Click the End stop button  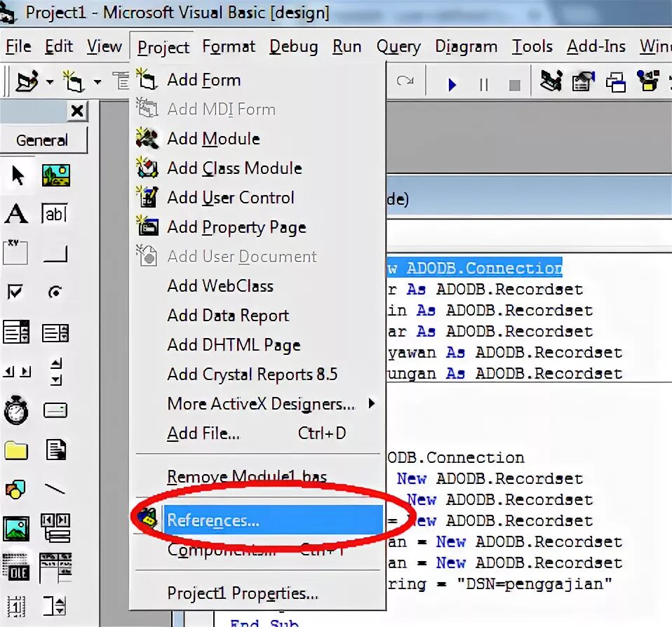pos(515,85)
